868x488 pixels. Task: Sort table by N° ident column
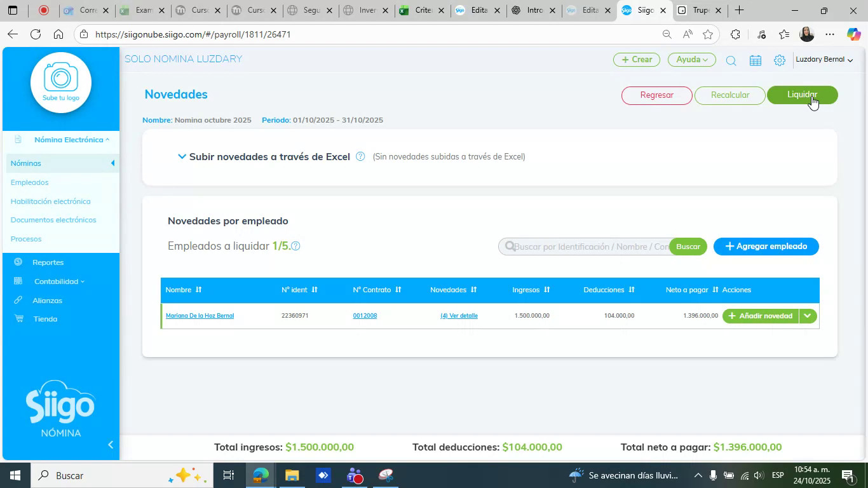(314, 290)
